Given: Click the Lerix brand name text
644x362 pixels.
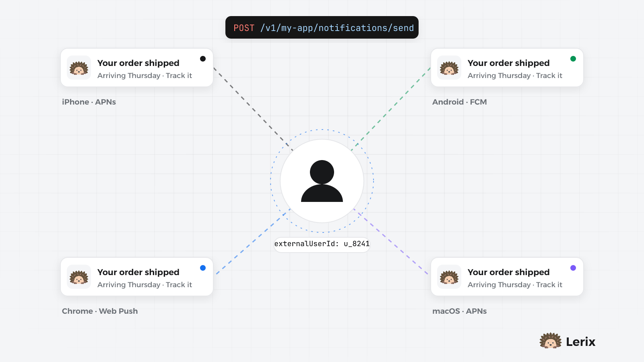Looking at the screenshot, I should point(580,341).
